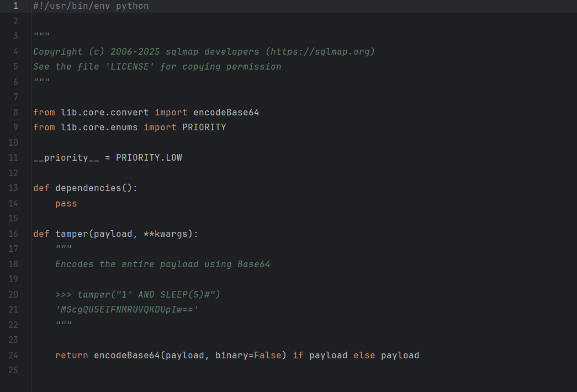The image size is (577, 392).
Task: Click the shebang line #!/usr/bin/env python
Action: (91, 6)
